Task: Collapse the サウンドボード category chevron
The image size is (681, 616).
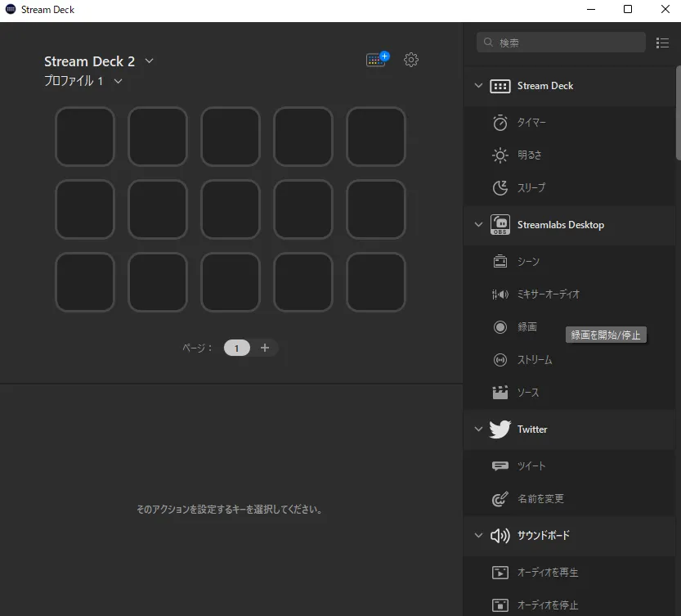Action: [478, 535]
